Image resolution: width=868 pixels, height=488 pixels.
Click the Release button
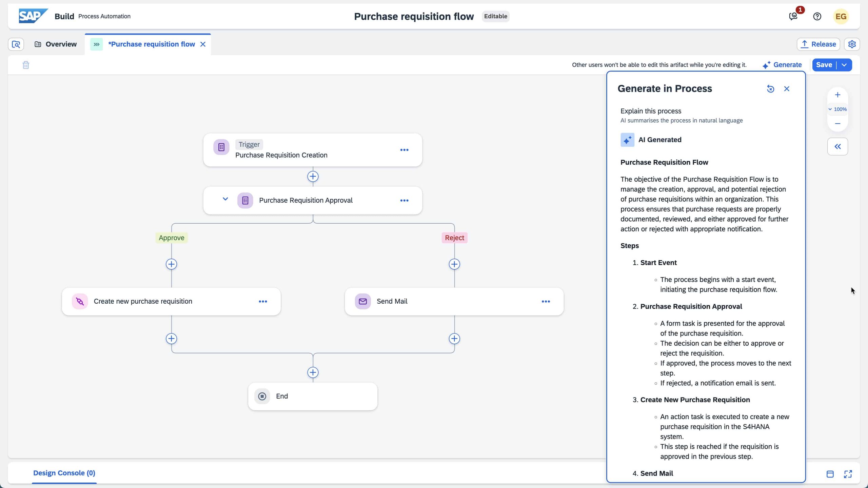point(818,44)
